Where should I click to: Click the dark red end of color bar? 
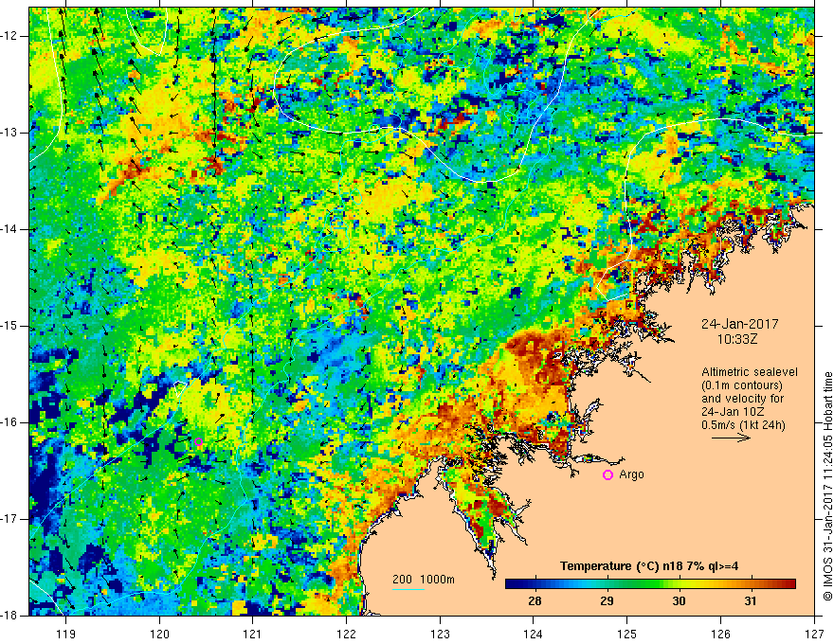(x=789, y=584)
